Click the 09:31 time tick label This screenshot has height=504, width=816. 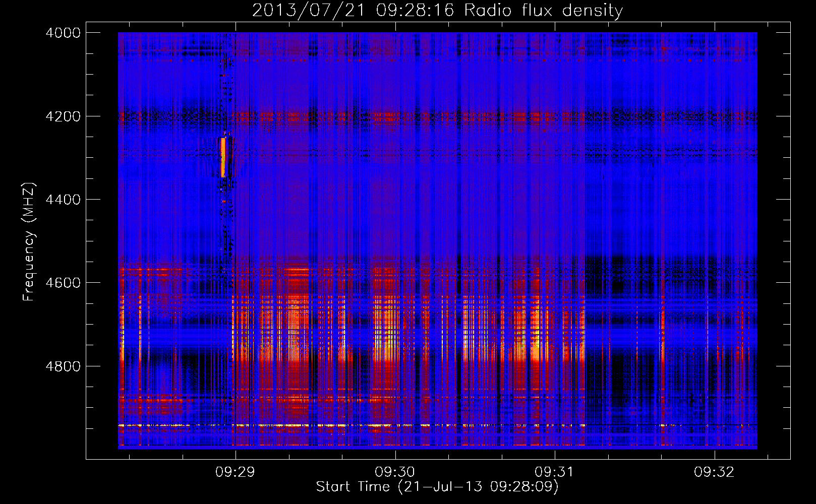pyautogui.click(x=554, y=472)
